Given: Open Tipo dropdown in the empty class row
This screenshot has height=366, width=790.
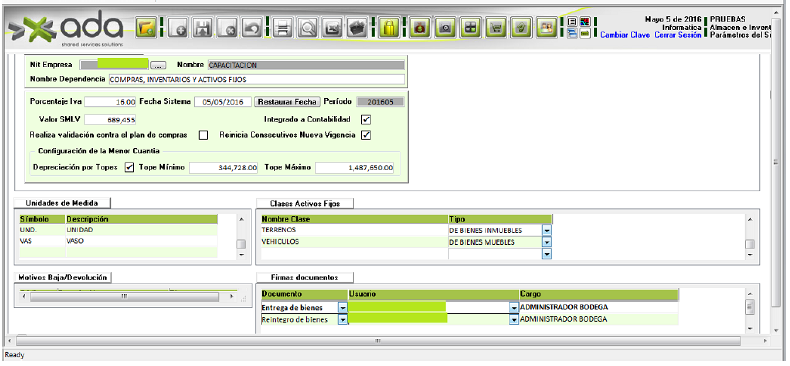Looking at the screenshot, I should click(547, 254).
